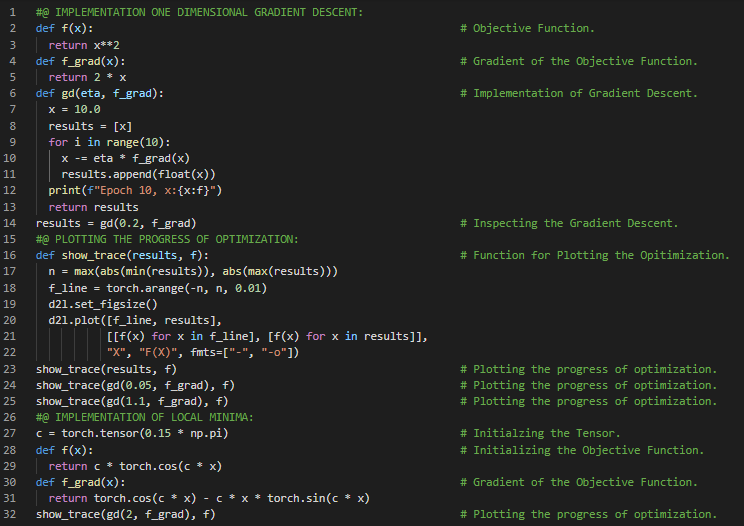Screen dimensions: 744x526
Task: Click the 'x = 10.0' assignment
Action: point(74,109)
